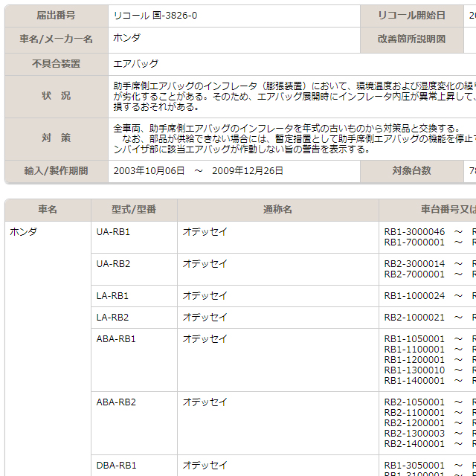Click the リコール開始日 header

point(411,16)
